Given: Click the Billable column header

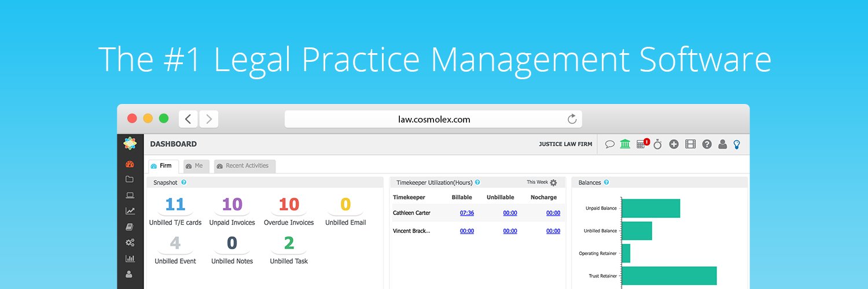Looking at the screenshot, I should tap(462, 197).
